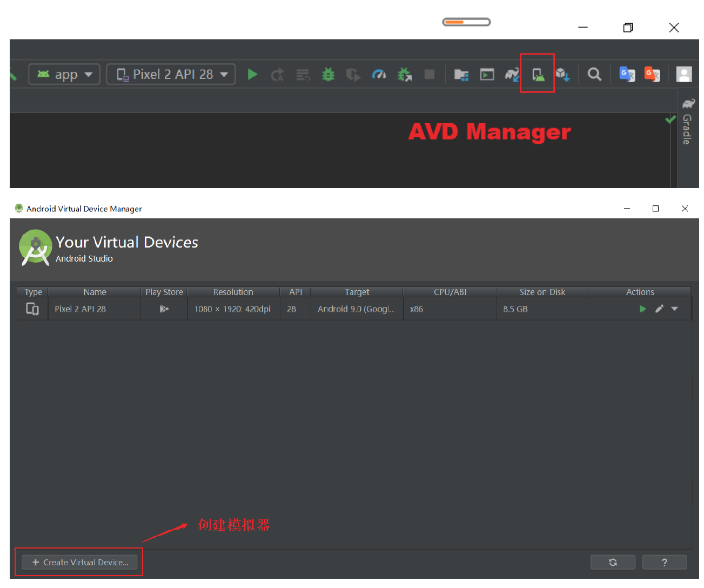
Task: Close the Android Studio main window
Action: point(674,27)
